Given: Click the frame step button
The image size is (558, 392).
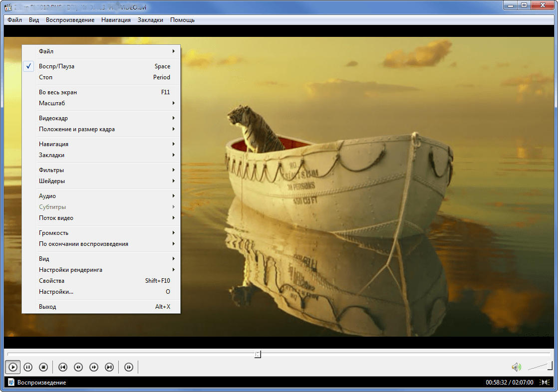Looking at the screenshot, I should (129, 367).
